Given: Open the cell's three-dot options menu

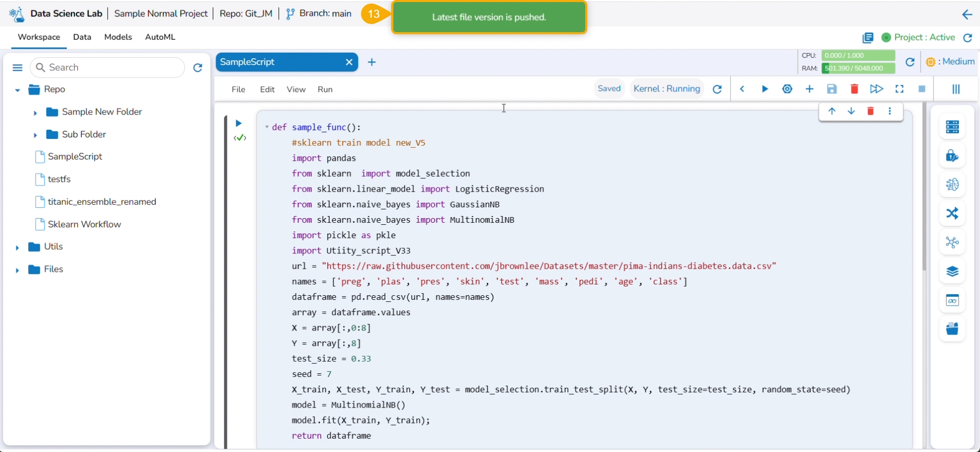Looking at the screenshot, I should [x=890, y=111].
